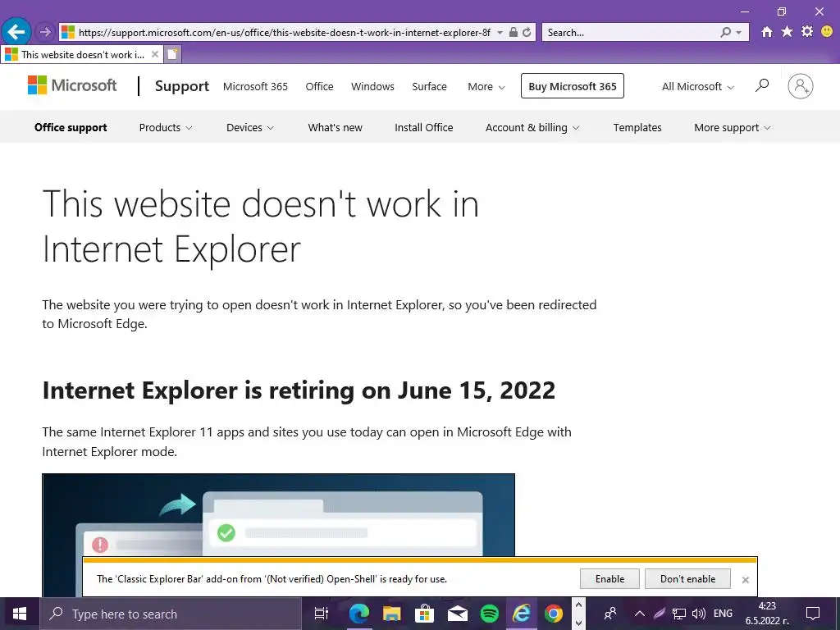Enable the Classic Explorer Bar add-on
The width and height of the screenshot is (840, 630).
click(609, 579)
